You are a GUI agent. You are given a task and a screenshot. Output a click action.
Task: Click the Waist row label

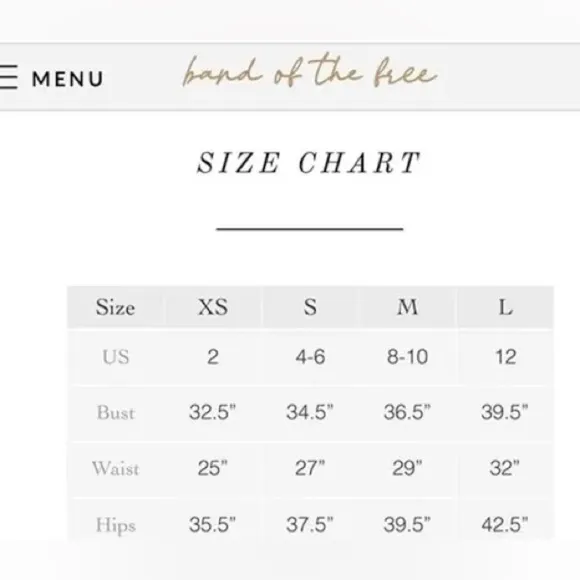point(116,468)
